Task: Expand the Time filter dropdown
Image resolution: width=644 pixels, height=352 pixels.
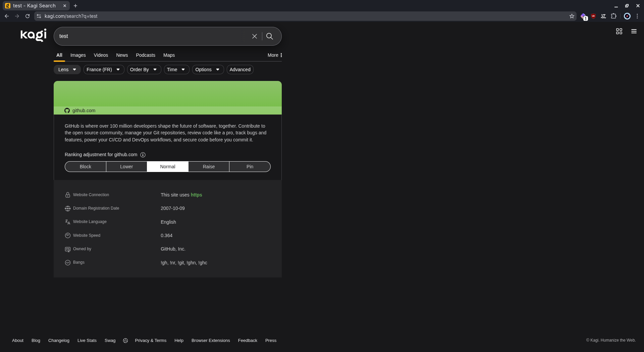Action: point(176,70)
